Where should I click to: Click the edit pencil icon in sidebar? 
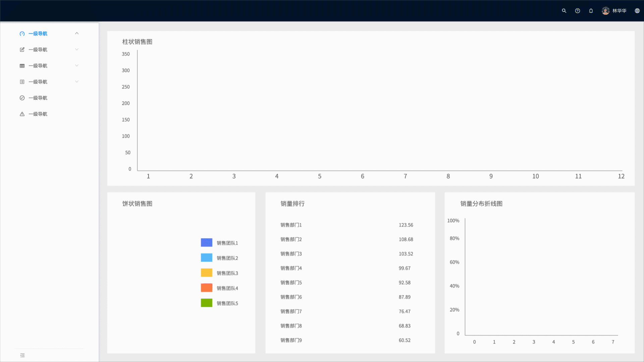[22, 50]
